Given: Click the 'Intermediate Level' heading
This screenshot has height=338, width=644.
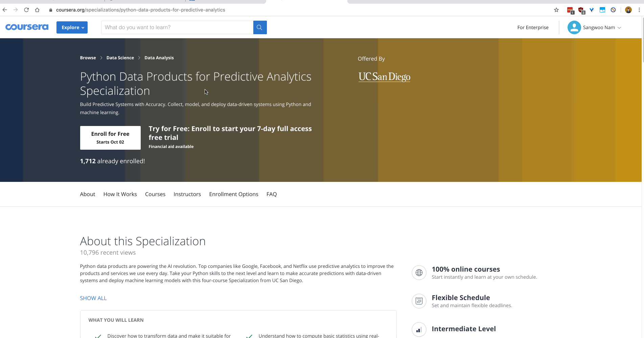Looking at the screenshot, I should click(464, 329).
